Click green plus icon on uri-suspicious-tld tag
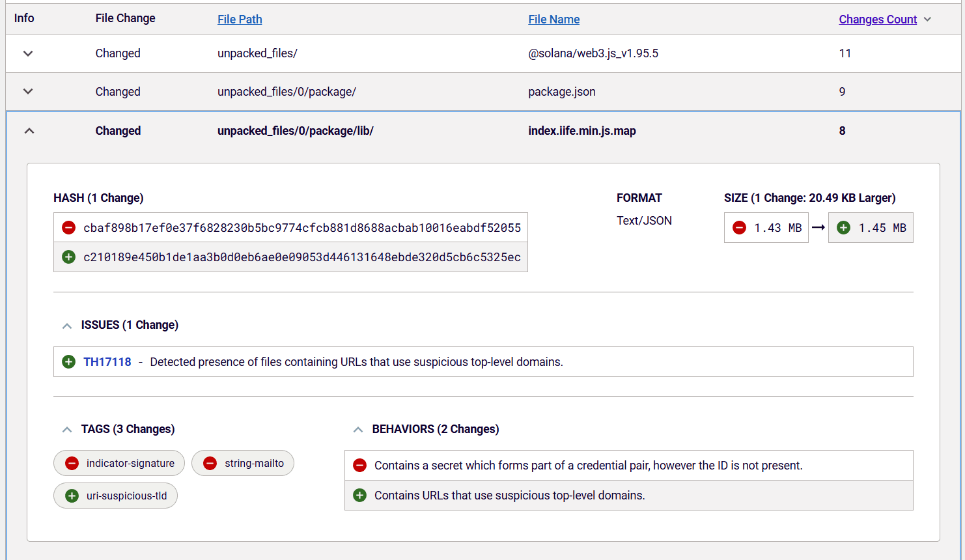Viewport: 965px width, 560px height. click(x=72, y=496)
